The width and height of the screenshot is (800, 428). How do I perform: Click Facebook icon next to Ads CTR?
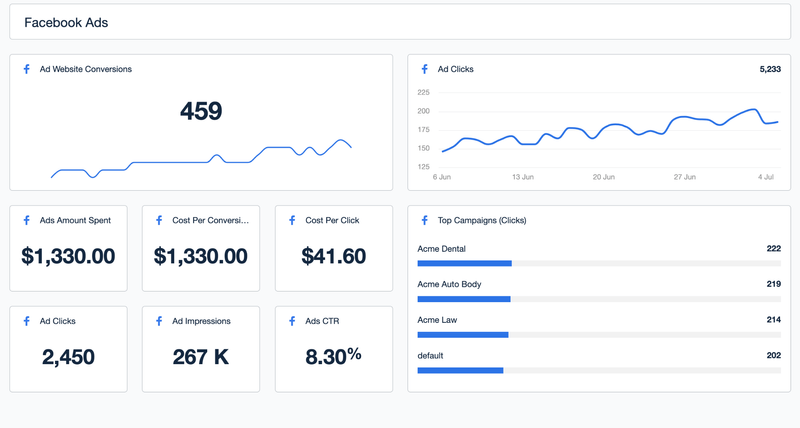[x=292, y=321]
